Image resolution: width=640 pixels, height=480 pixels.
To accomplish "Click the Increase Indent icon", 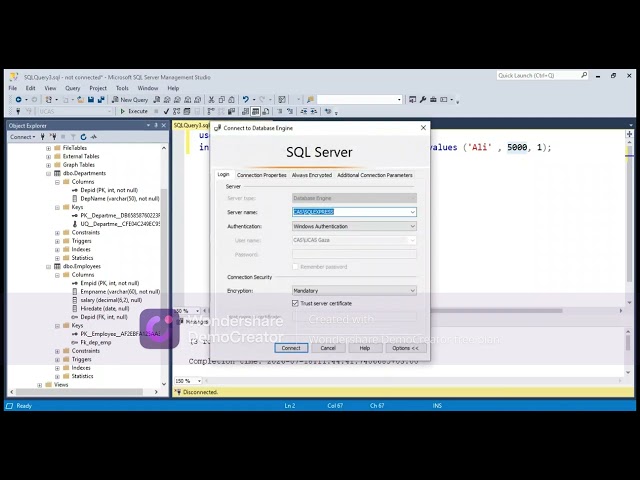I will click(x=314, y=111).
